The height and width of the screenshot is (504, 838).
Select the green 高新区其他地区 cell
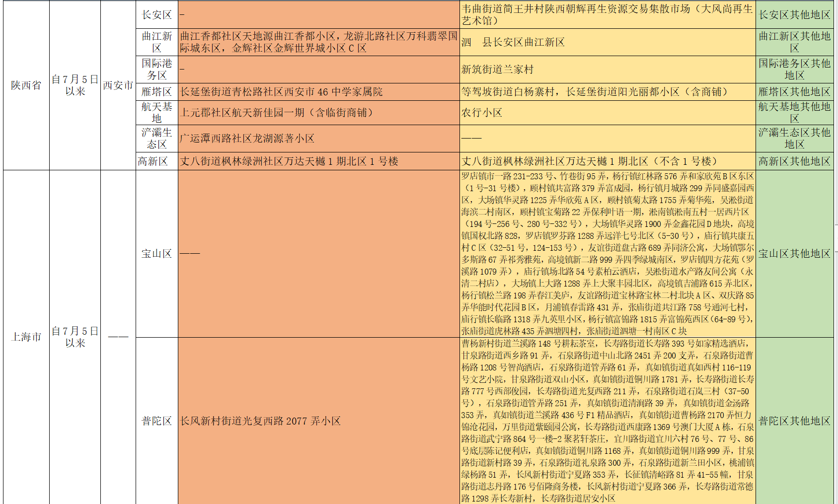(x=794, y=161)
